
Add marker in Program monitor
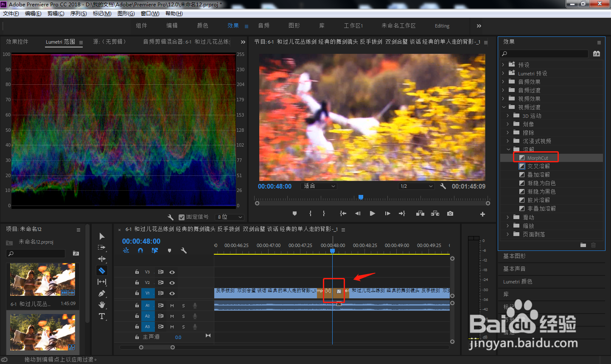[x=294, y=214]
